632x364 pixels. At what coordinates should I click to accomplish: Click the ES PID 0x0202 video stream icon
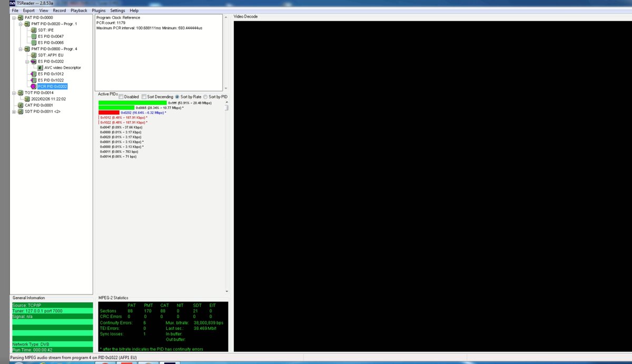coord(34,61)
